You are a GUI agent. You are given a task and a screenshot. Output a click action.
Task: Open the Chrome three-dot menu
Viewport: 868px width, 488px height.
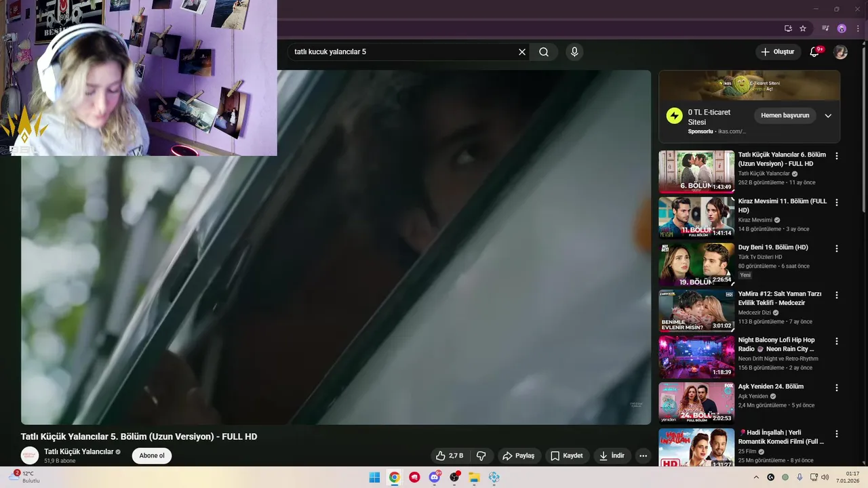[858, 28]
